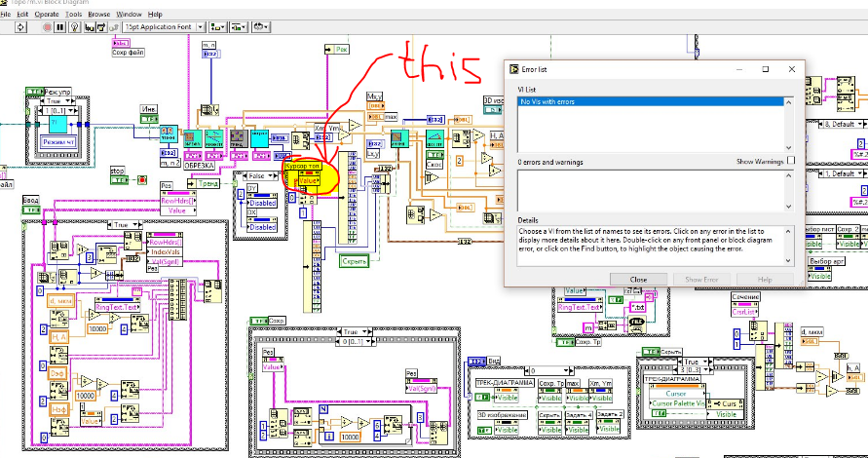Click the Pause toolbar button
868x458 pixels.
61,26
